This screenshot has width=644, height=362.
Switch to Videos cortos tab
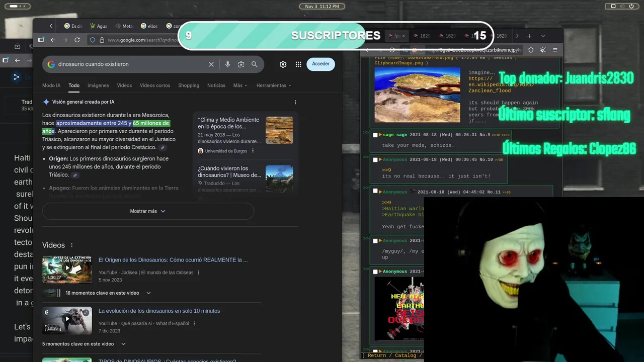click(155, 85)
